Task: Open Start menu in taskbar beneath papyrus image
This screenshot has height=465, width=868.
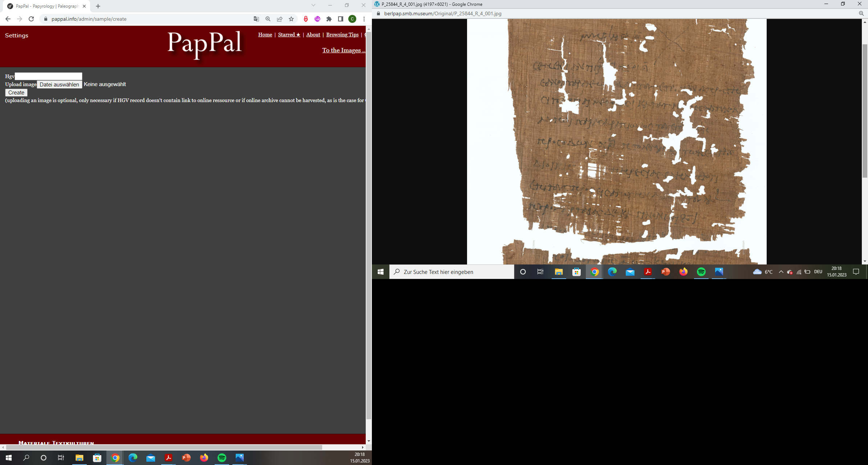Action: (381, 272)
